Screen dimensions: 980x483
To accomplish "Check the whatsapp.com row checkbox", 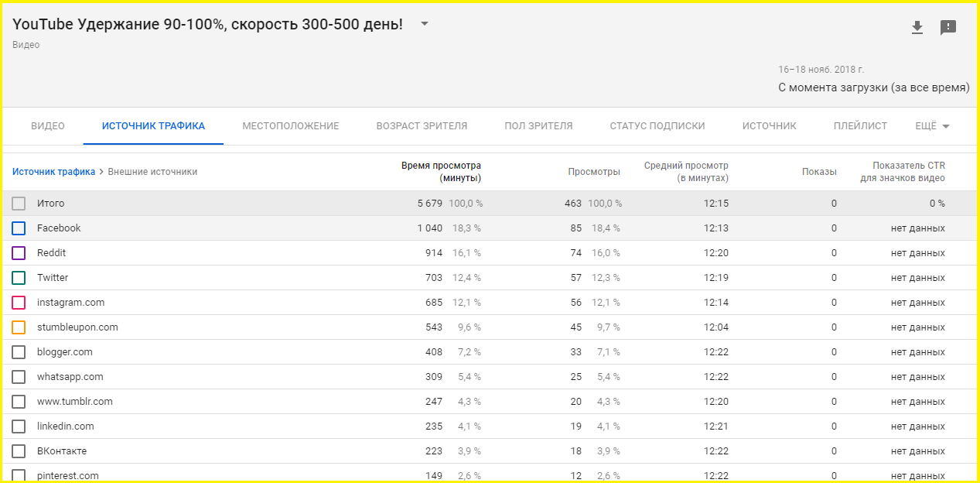I will pos(19,377).
